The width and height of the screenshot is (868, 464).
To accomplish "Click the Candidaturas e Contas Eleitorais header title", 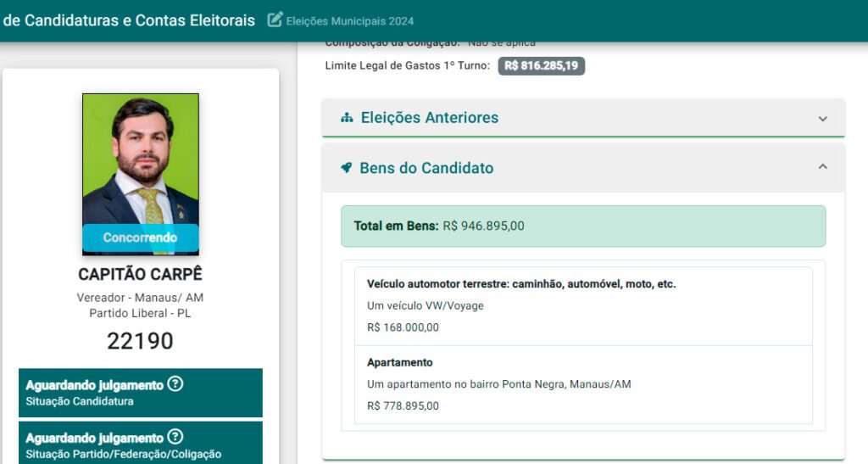I will 129,20.
